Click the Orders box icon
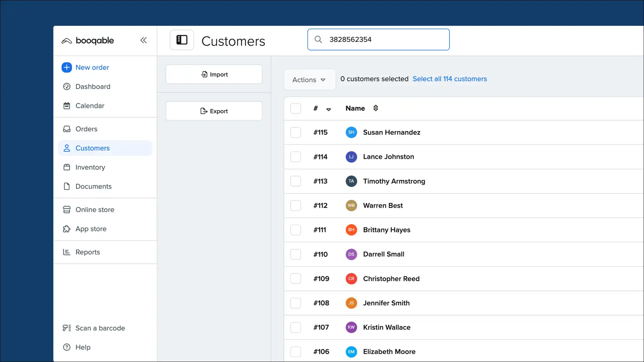The height and width of the screenshot is (362, 644). (66, 129)
